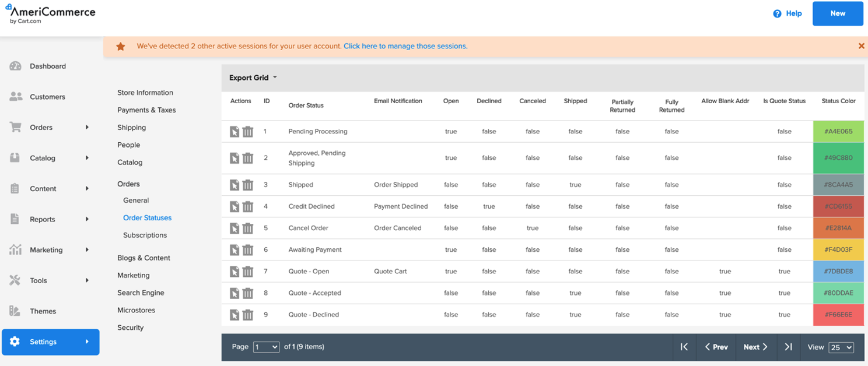This screenshot has height=366, width=868.
Task: Open Payments & Taxes settings
Action: (146, 110)
